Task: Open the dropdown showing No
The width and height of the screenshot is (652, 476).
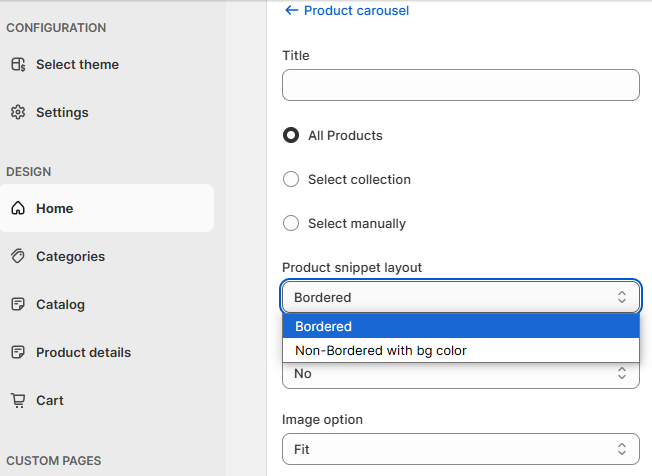Action: click(x=461, y=373)
